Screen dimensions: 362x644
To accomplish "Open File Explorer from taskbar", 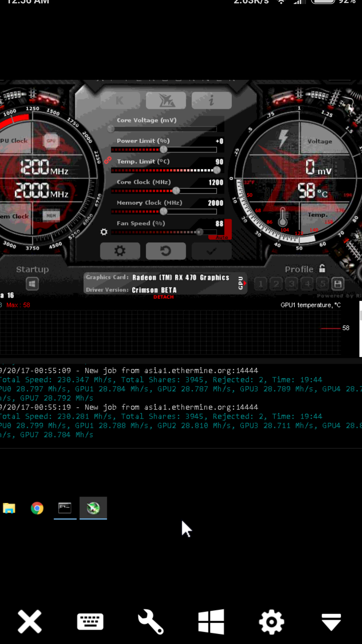I will click(9, 508).
